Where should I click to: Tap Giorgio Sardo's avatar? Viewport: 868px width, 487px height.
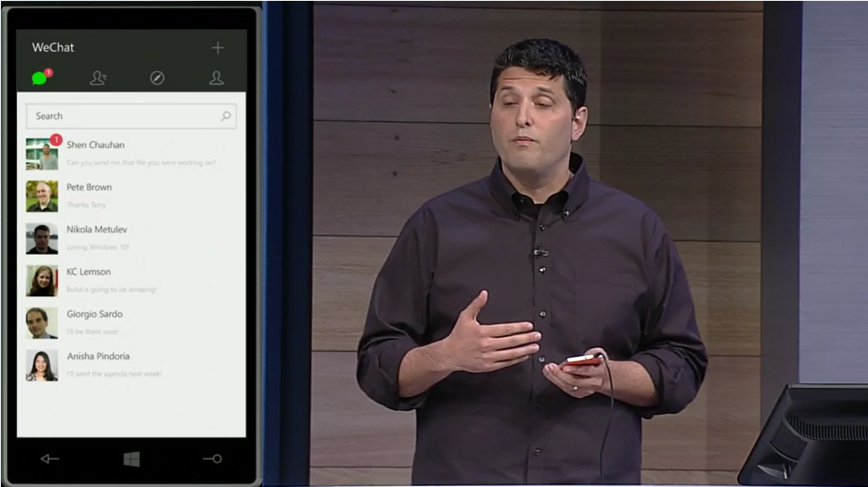tap(42, 322)
